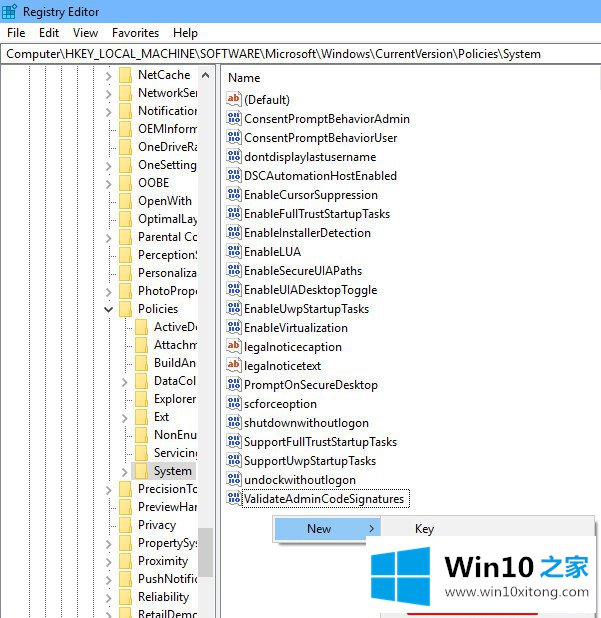Select Key from the New submenu
The width and height of the screenshot is (601, 618).
(424, 529)
